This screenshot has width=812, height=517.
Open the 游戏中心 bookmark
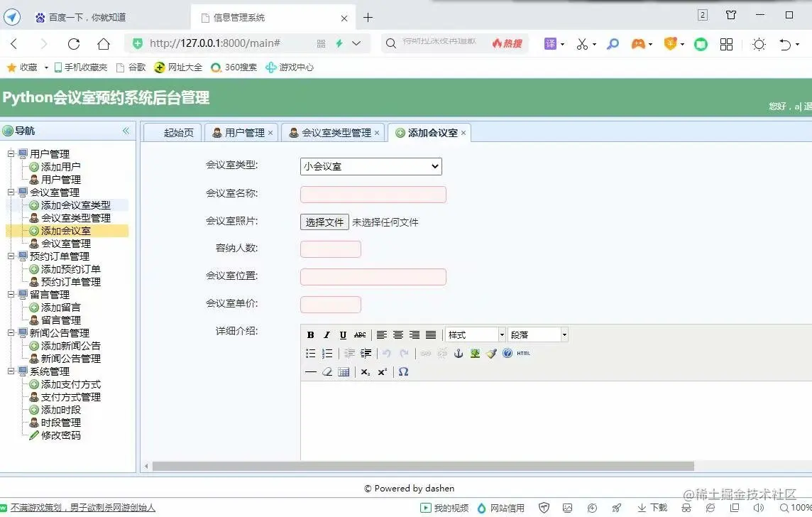(x=290, y=67)
